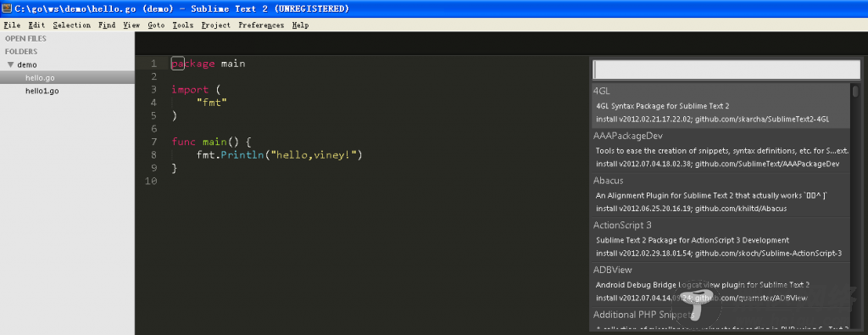This screenshot has height=335, width=868.
Task: Collapse the demo folder triangle
Action: [x=10, y=64]
